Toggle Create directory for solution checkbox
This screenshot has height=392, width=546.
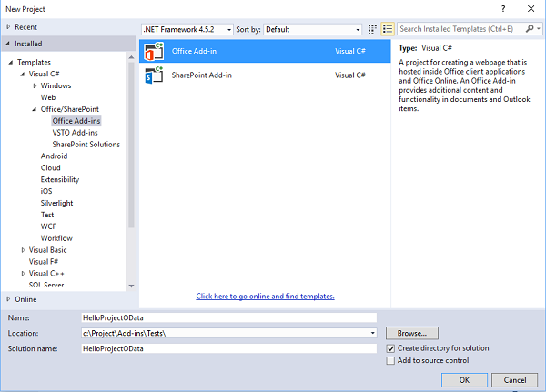click(x=390, y=348)
